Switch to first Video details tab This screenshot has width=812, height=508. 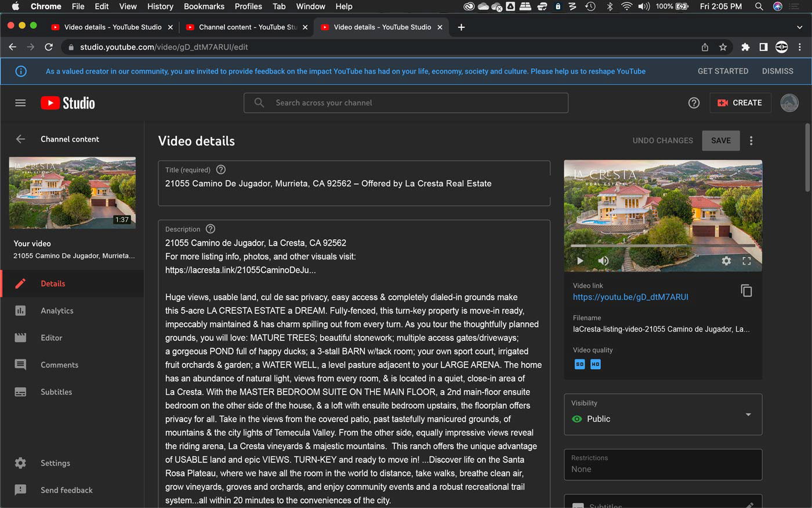pyautogui.click(x=113, y=27)
